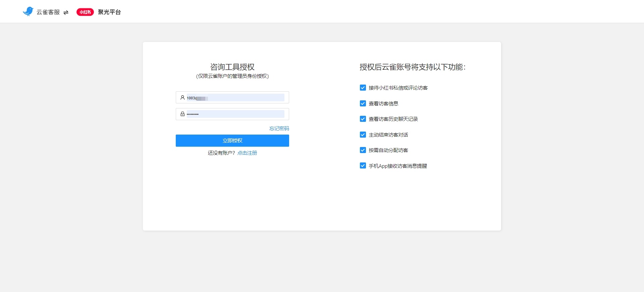Toggle 主动结束访客对话 checkbox
644x292 pixels.
(363, 135)
